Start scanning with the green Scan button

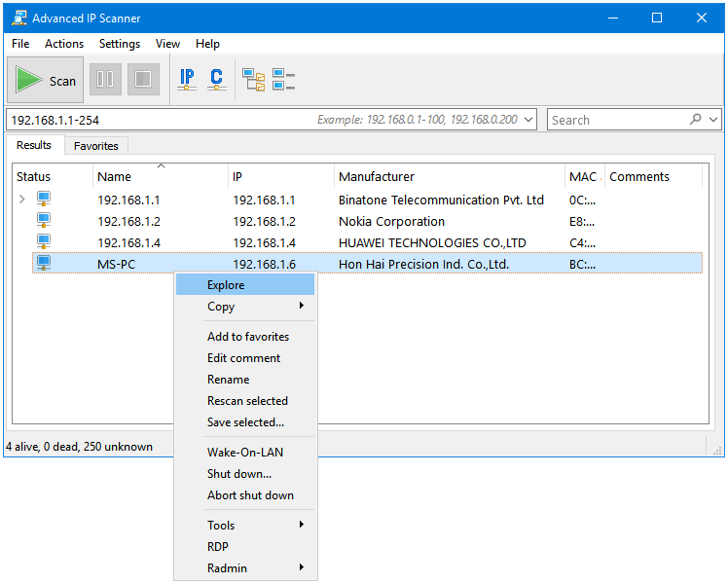[x=45, y=80]
